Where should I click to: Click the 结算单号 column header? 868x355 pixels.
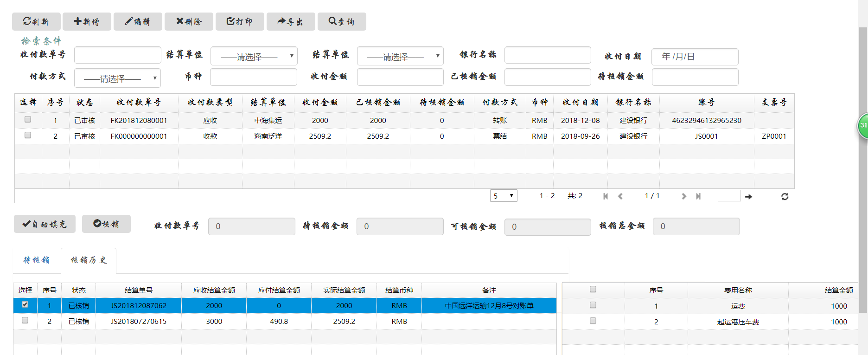pyautogui.click(x=139, y=290)
